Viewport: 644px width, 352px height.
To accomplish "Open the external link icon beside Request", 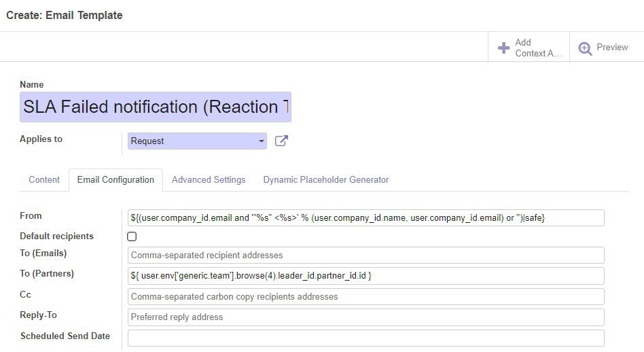I will click(x=281, y=141).
